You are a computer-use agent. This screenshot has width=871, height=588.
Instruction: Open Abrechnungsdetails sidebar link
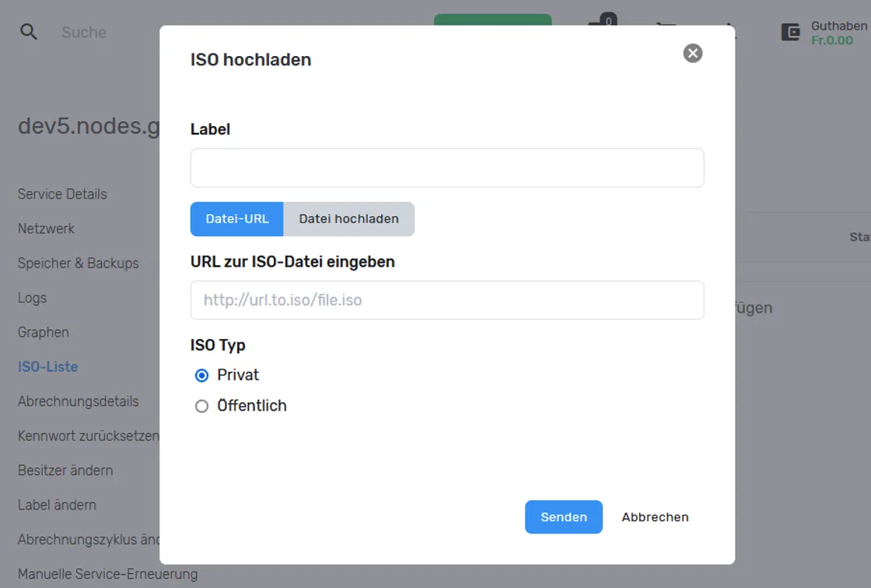79,401
